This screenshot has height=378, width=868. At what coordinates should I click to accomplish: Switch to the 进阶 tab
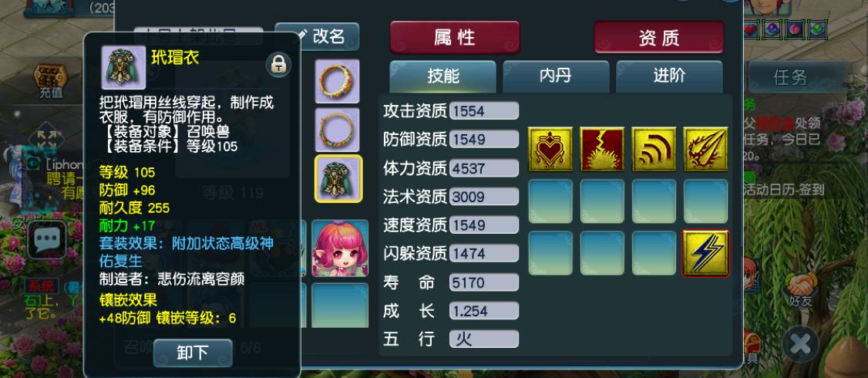point(669,76)
